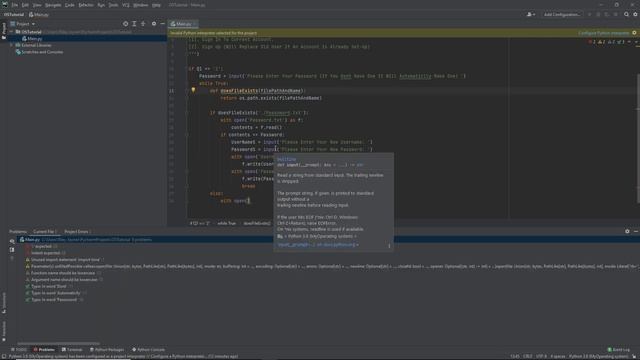Click the Add Configuration button

point(562,15)
